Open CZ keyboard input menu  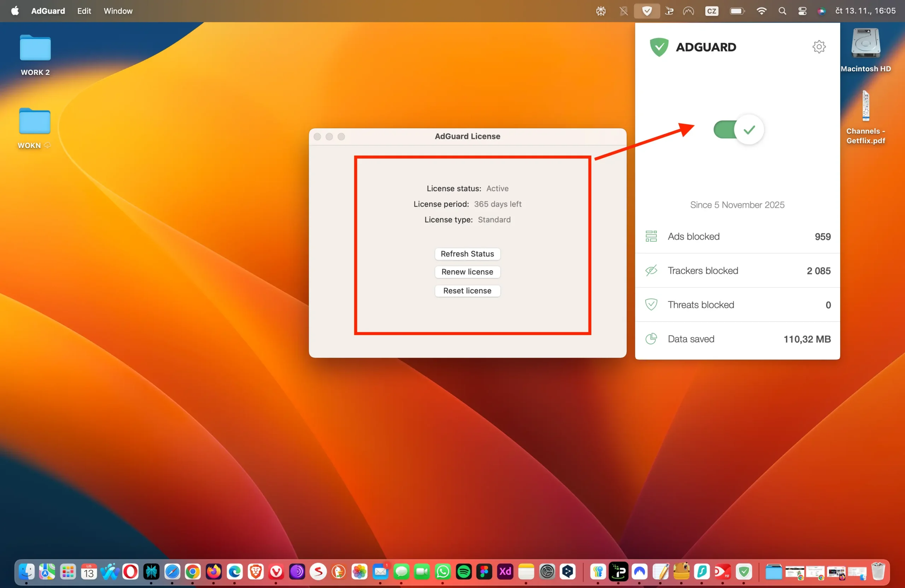(712, 11)
